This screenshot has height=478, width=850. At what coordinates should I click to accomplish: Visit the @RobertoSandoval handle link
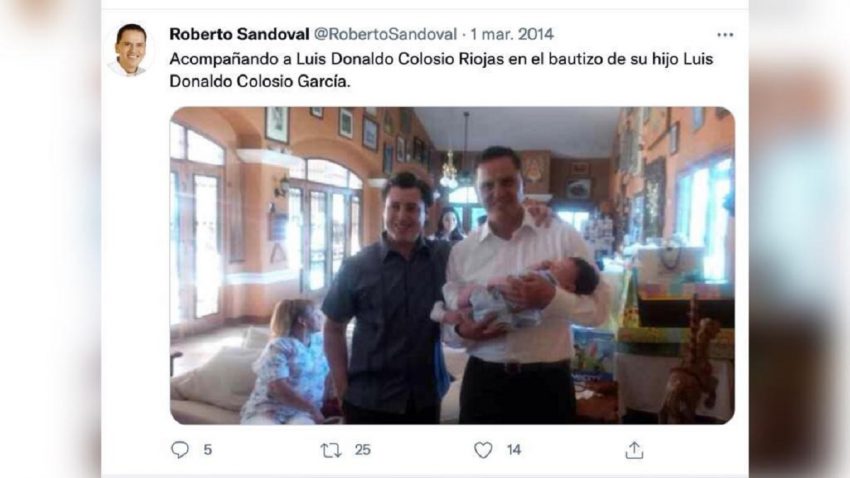[385, 34]
